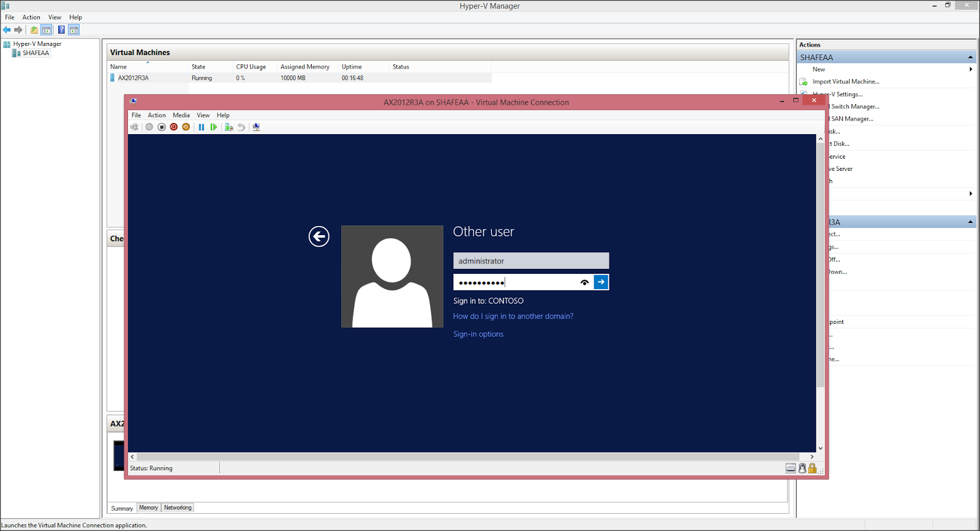Open Media menu in VM Connection window
Image resolution: width=980 pixels, height=531 pixels.
click(x=181, y=115)
